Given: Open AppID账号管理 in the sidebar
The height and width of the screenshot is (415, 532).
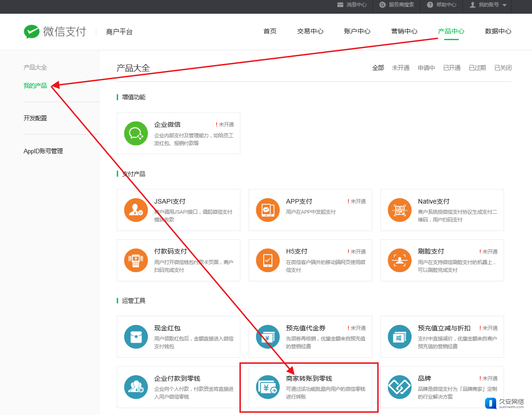Looking at the screenshot, I should pos(43,151).
